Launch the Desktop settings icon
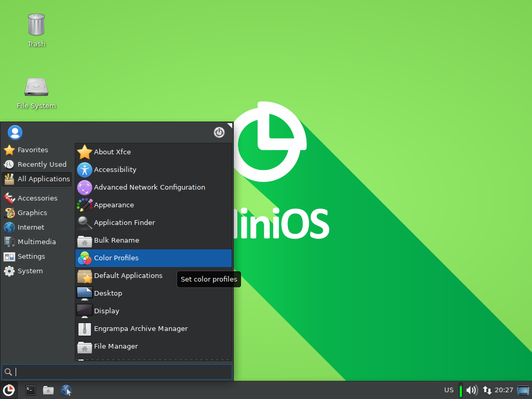This screenshot has width=532, height=399. 85,293
